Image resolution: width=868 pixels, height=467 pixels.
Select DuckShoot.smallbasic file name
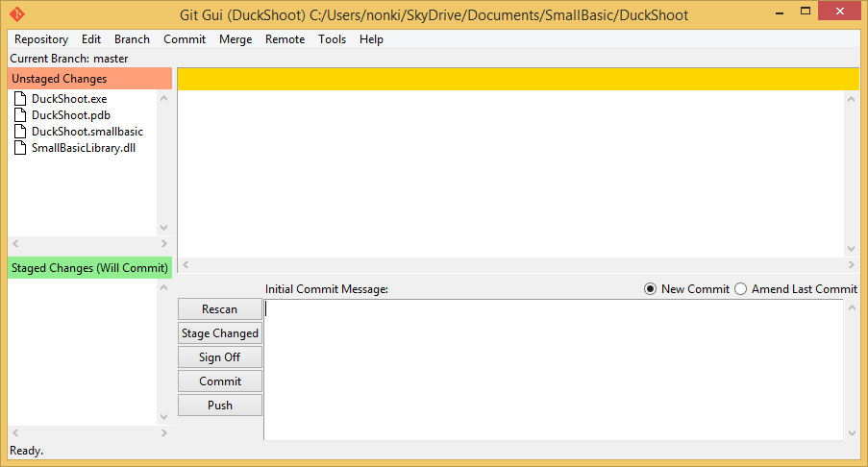pyautogui.click(x=87, y=131)
